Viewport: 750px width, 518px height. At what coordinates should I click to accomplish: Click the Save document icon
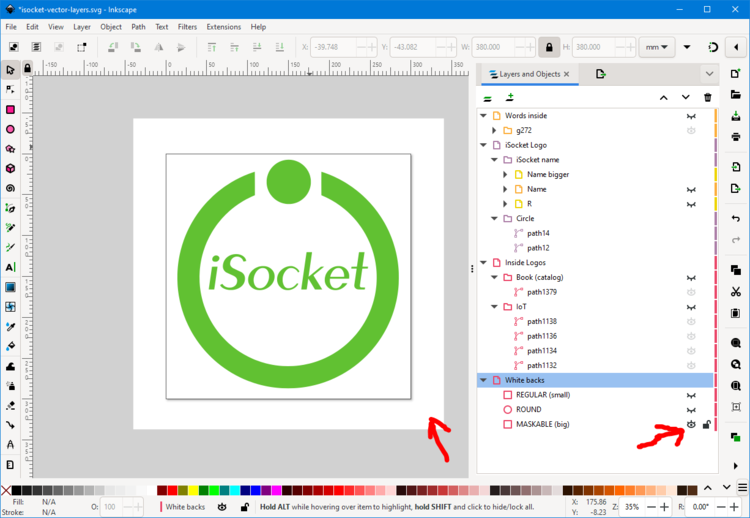coord(736,116)
